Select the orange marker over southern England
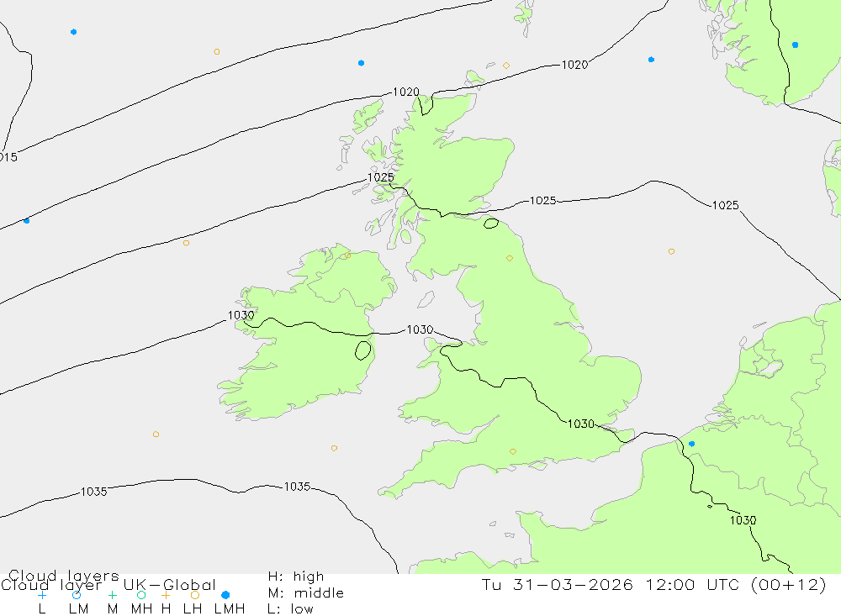Screen dimensions: 841x616 coord(513,452)
